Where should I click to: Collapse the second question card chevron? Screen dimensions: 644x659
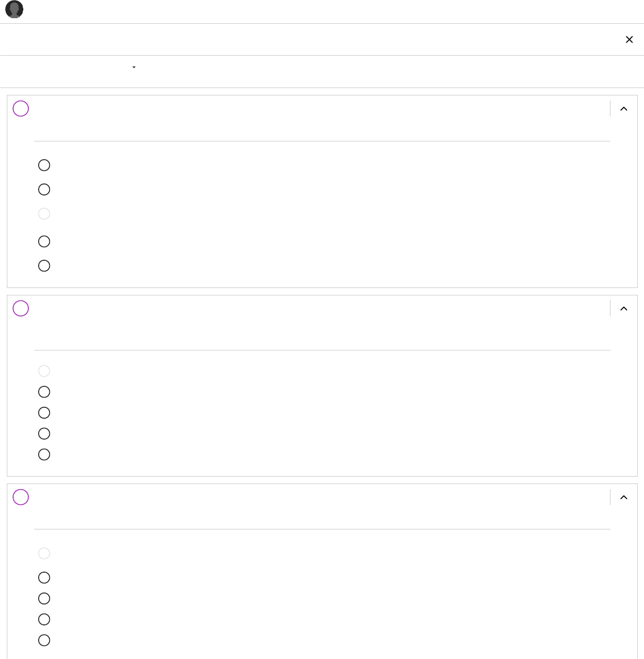tap(624, 309)
